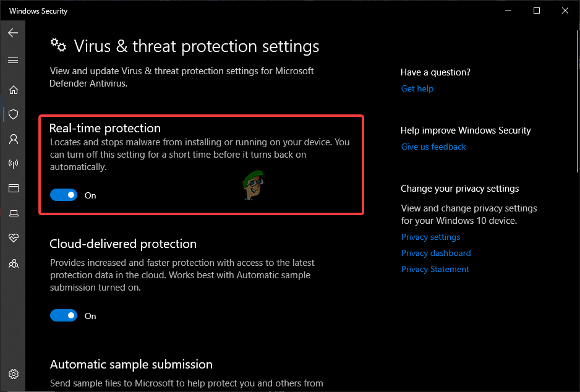Expand the hamburger navigation menu
The image size is (580, 392).
pos(13,61)
